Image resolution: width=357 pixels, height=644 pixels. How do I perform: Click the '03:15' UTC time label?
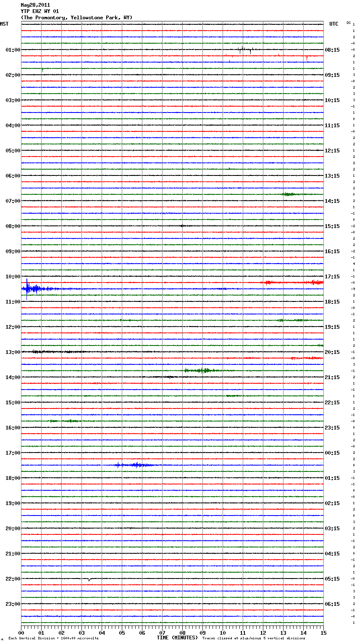332,529
